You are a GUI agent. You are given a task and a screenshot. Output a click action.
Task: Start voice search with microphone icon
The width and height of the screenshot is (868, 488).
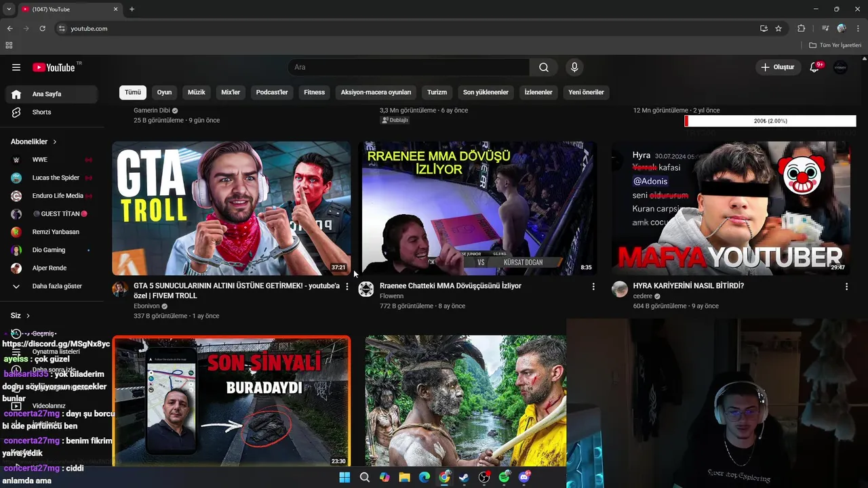coord(574,67)
